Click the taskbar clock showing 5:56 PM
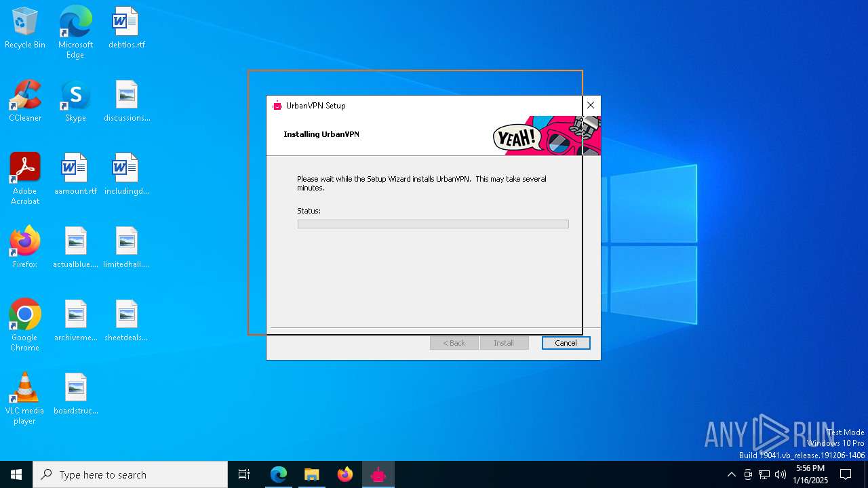Viewport: 868px width, 488px height. click(x=810, y=474)
